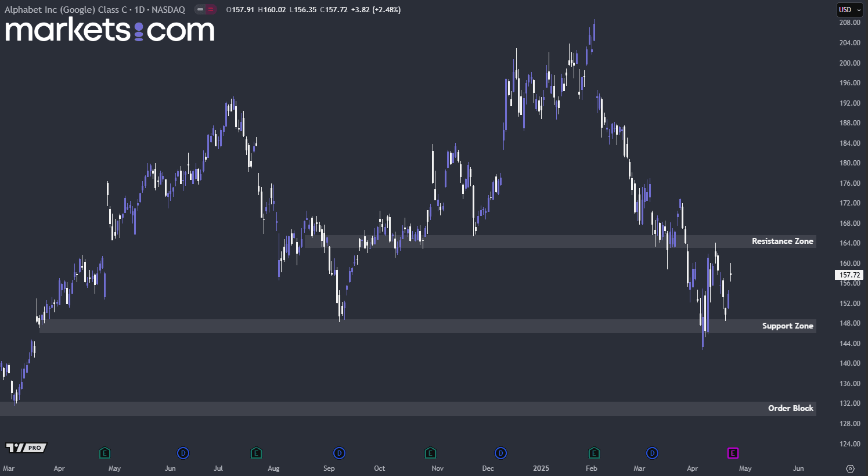Open the USD currency dropdown
This screenshot has width=868, height=476.
tap(850, 9)
